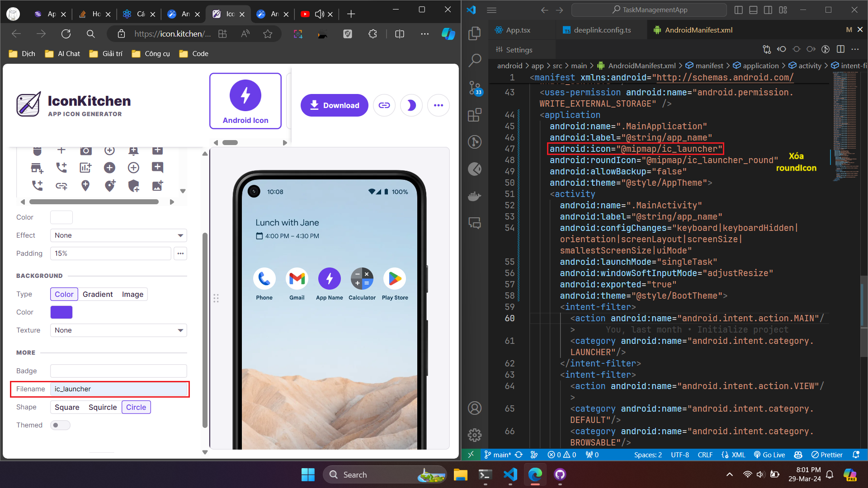Select the Android Icon type tab
868x488 pixels.
pyautogui.click(x=245, y=101)
